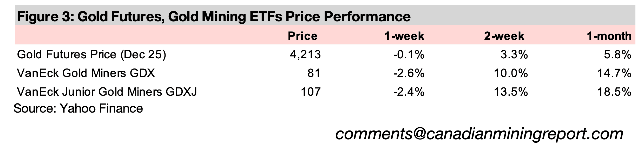Select the 1-week column header
The width and height of the screenshot is (644, 152).
tap(404, 36)
